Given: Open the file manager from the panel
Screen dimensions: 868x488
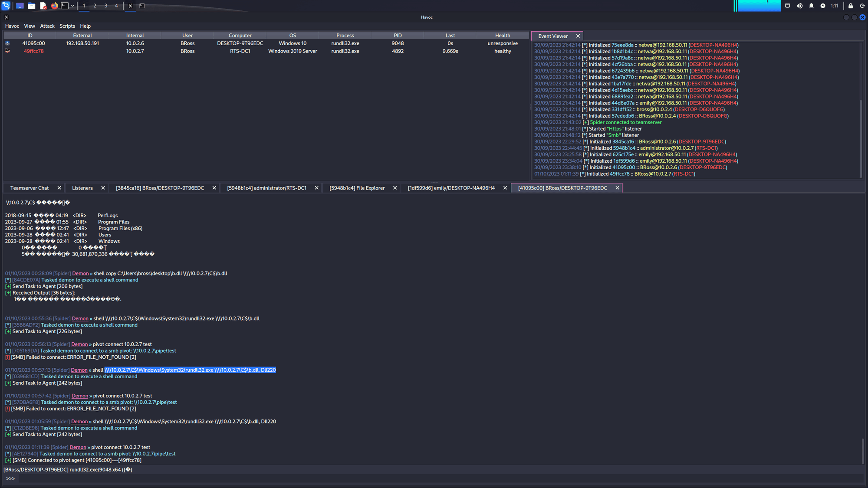Looking at the screenshot, I should (x=31, y=6).
